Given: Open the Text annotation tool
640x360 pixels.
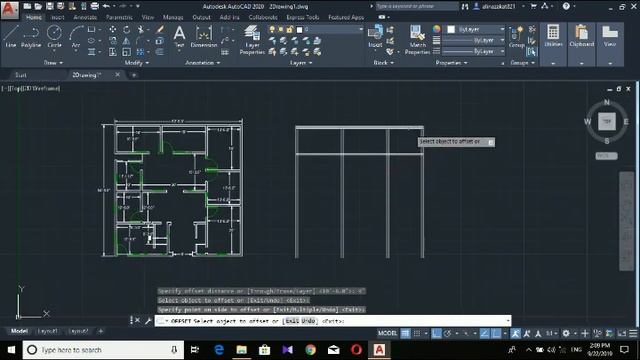Looking at the screenshot, I should coord(179,36).
